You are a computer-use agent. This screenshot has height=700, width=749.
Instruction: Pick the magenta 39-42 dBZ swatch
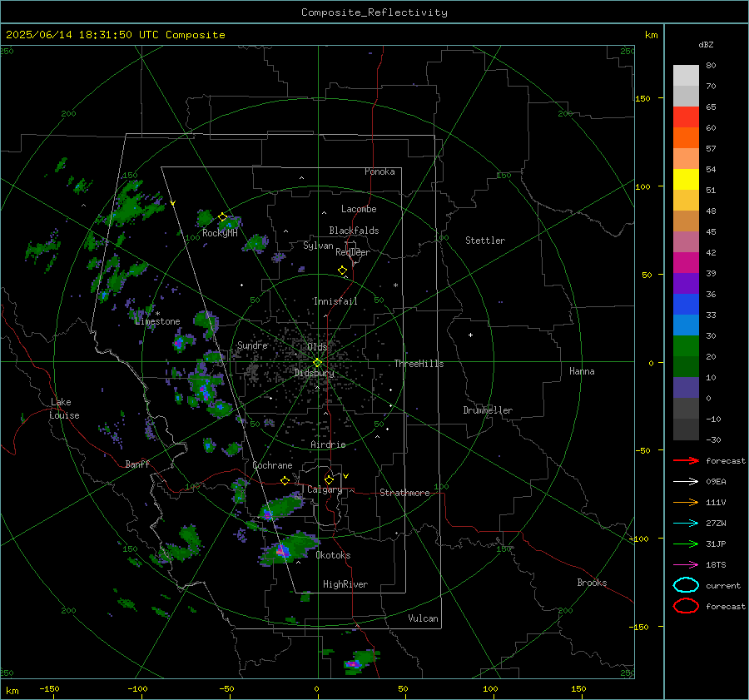pyautogui.click(x=686, y=263)
